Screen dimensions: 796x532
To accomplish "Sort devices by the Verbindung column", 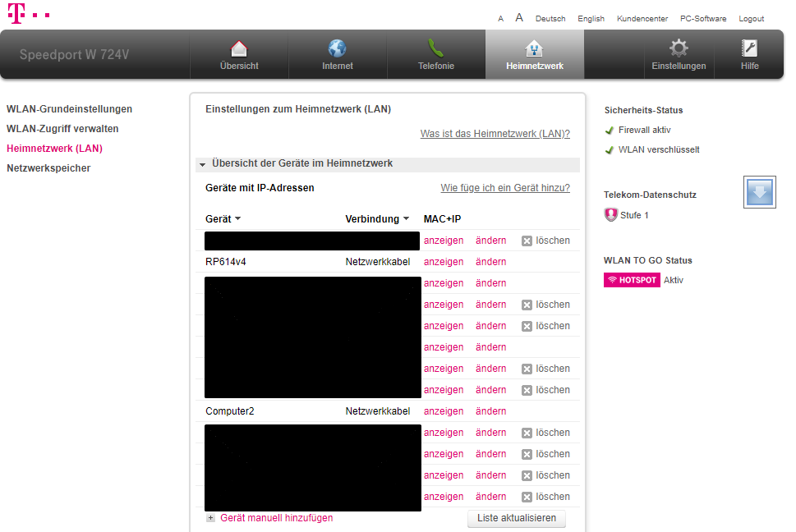I will (x=377, y=219).
